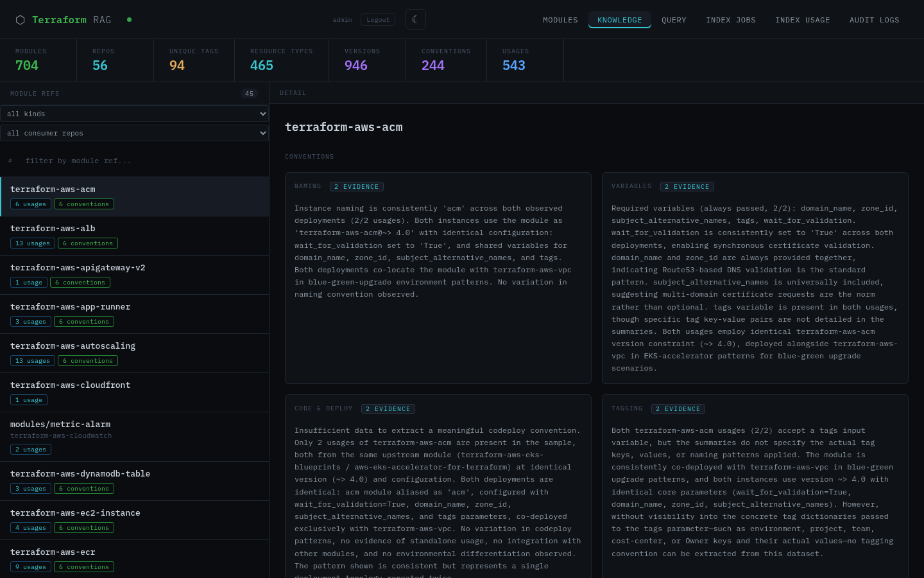Click '13 usages' badge under terraform-aws-autoscaling
Screen dimensions: 924x578
(33, 361)
